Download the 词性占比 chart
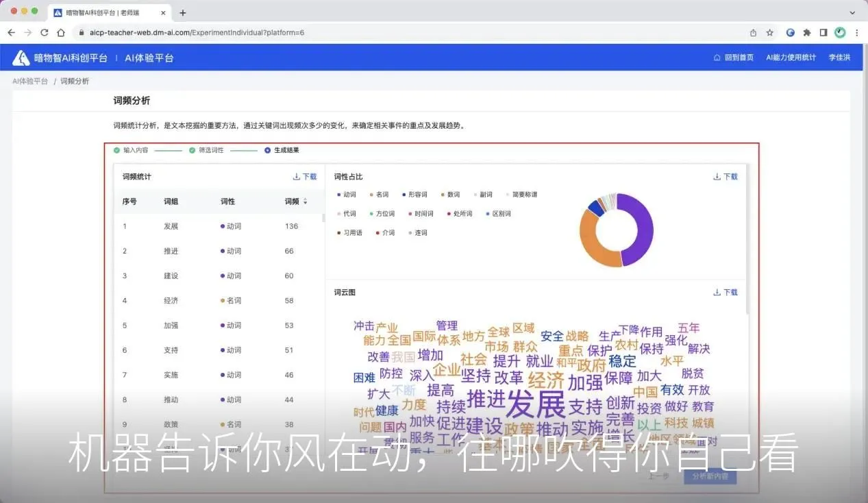The image size is (868, 503). tap(726, 176)
